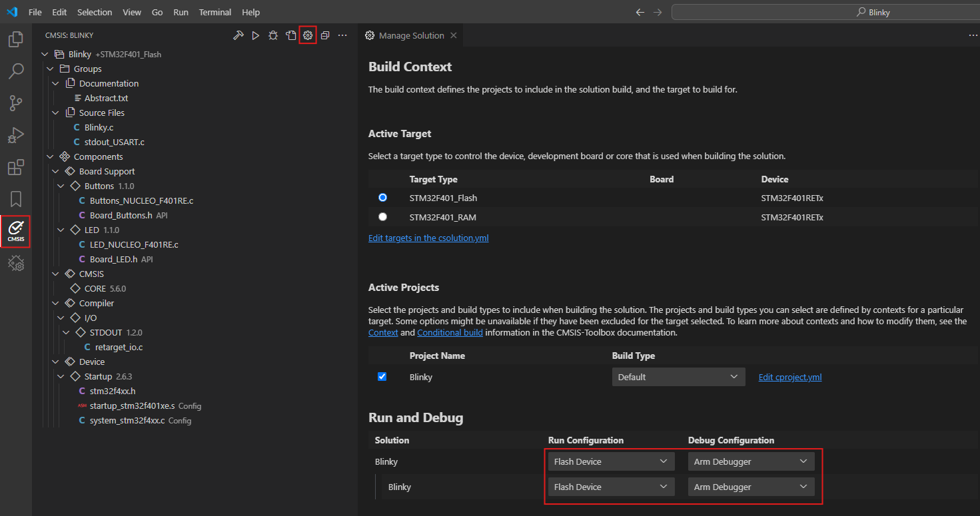
Task: Select STM32F401_RAM target radio button
Action: coord(382,217)
